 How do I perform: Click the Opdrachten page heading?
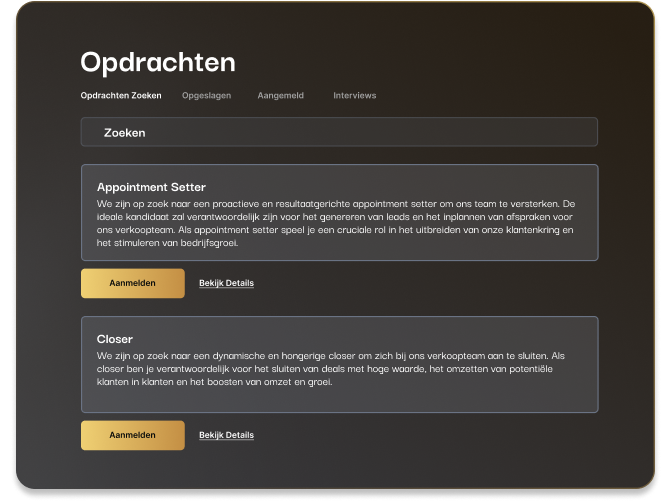coord(158,62)
